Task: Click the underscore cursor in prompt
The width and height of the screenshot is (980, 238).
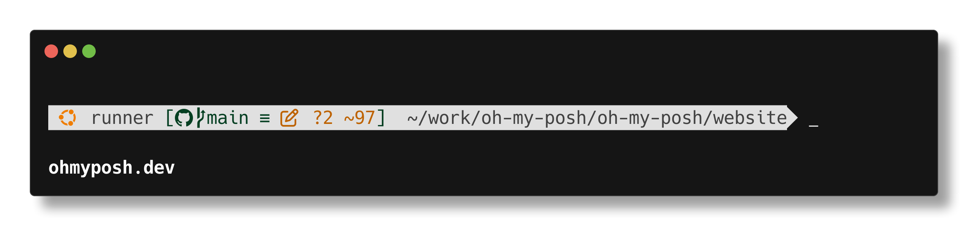Action: tap(813, 126)
